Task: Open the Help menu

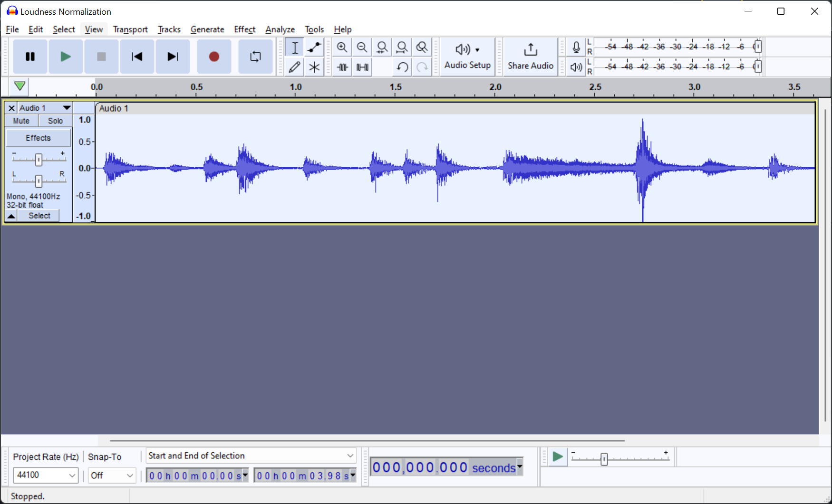Action: (343, 29)
